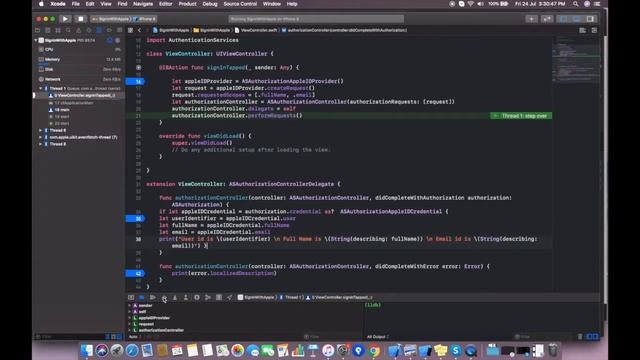
Task: Toggle the breakpoint on line 35
Action: tap(135, 218)
